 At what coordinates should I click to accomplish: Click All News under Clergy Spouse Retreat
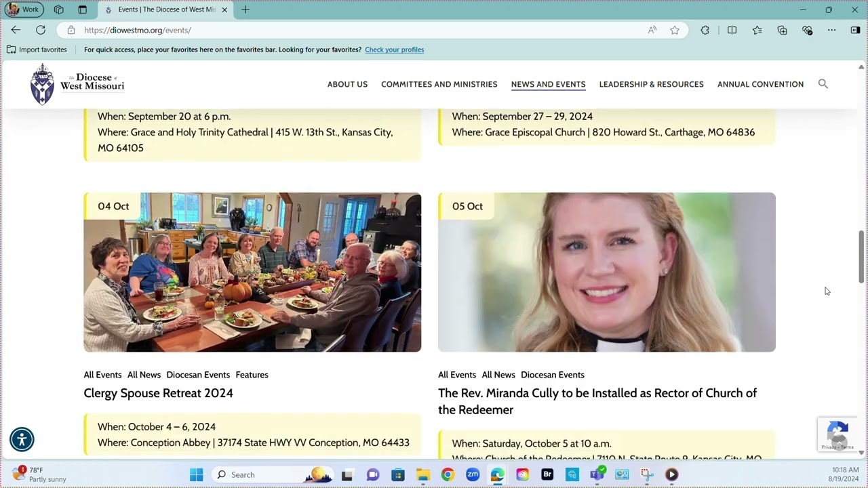pos(144,375)
